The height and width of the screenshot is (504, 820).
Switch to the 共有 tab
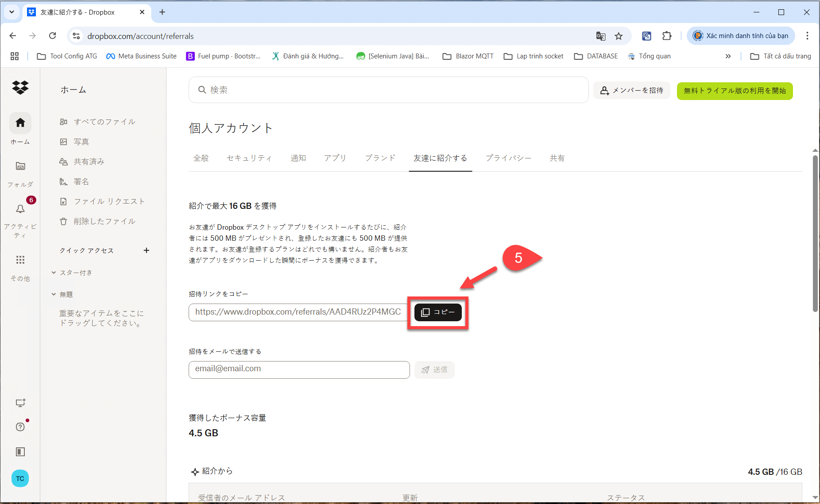557,158
